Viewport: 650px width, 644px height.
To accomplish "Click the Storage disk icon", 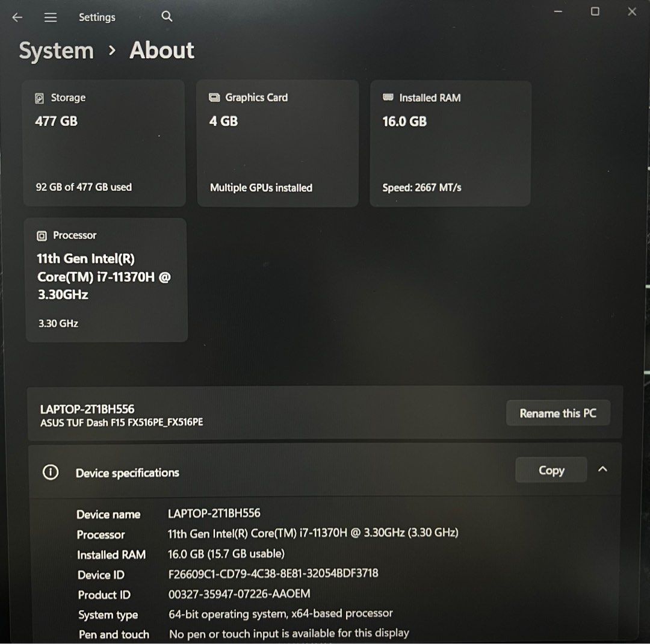I will [40, 97].
